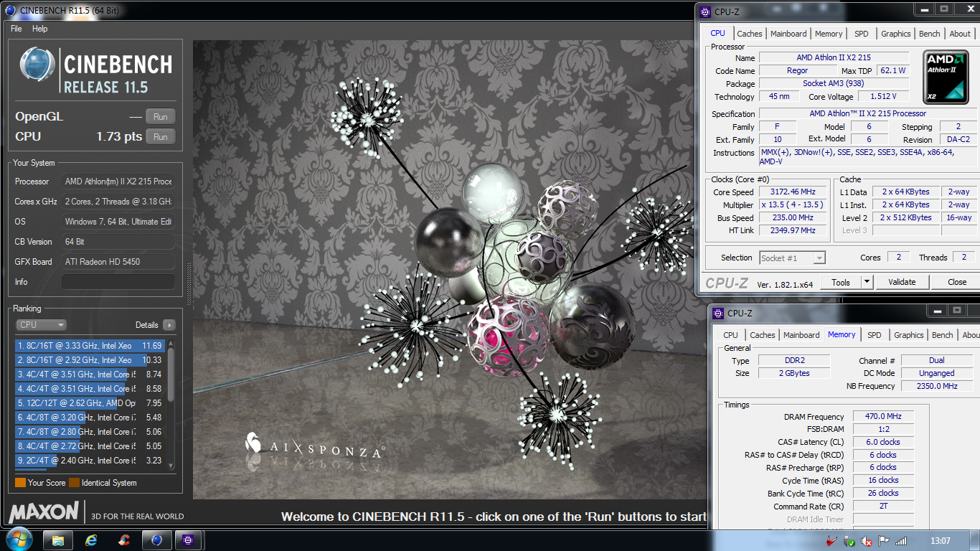Select ranking row 1 scoring 11.69
The height and width of the screenshot is (551, 980).
[x=90, y=346]
